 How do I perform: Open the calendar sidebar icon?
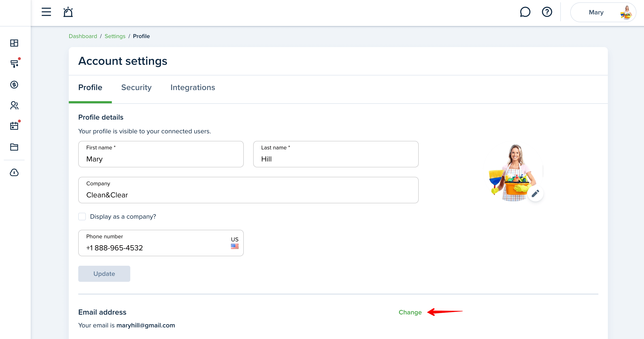14,126
